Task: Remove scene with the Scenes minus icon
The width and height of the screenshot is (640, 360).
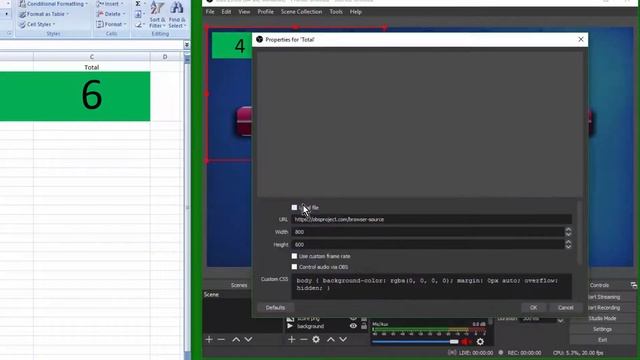Action: pyautogui.click(x=221, y=339)
